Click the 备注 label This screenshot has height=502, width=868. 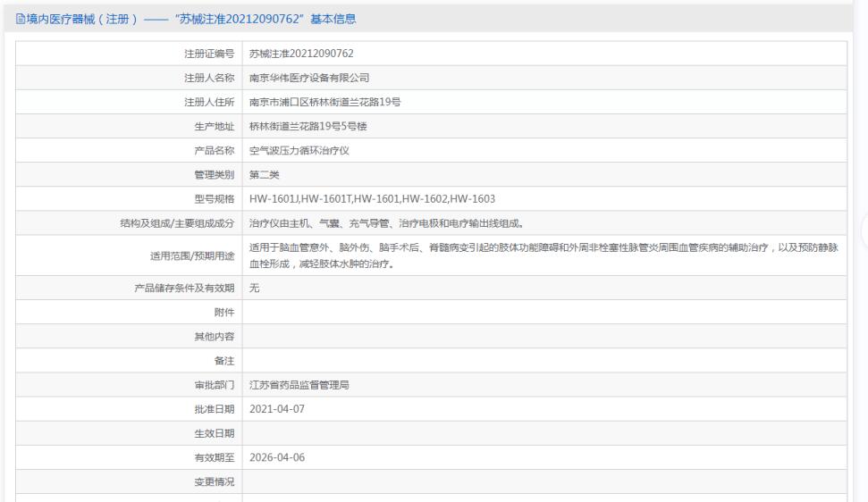224,361
